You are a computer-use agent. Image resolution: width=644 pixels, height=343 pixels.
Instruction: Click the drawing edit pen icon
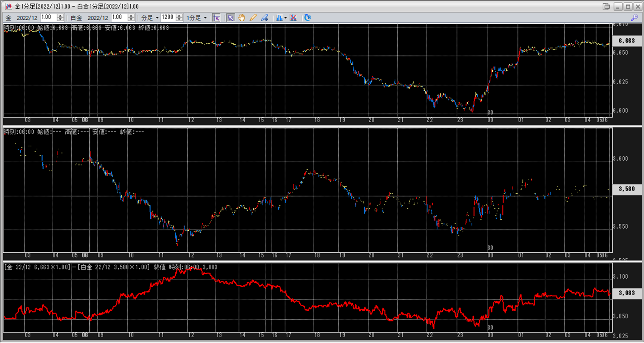264,18
